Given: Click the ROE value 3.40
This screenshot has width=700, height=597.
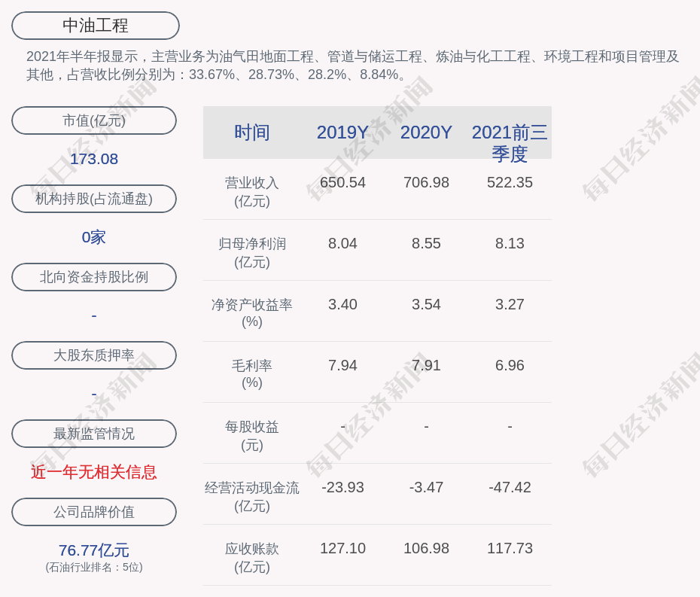Looking at the screenshot, I should (x=343, y=304).
